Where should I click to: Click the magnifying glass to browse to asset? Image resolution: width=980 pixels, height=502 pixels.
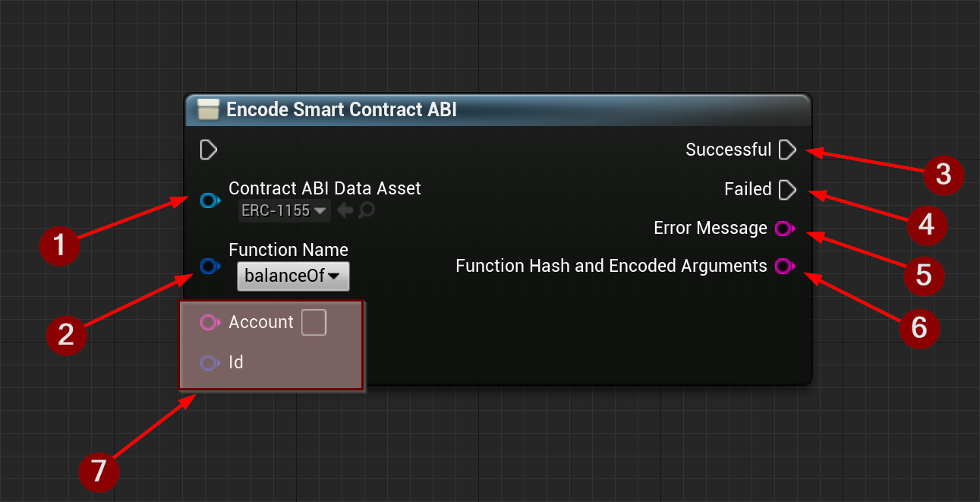point(365,210)
